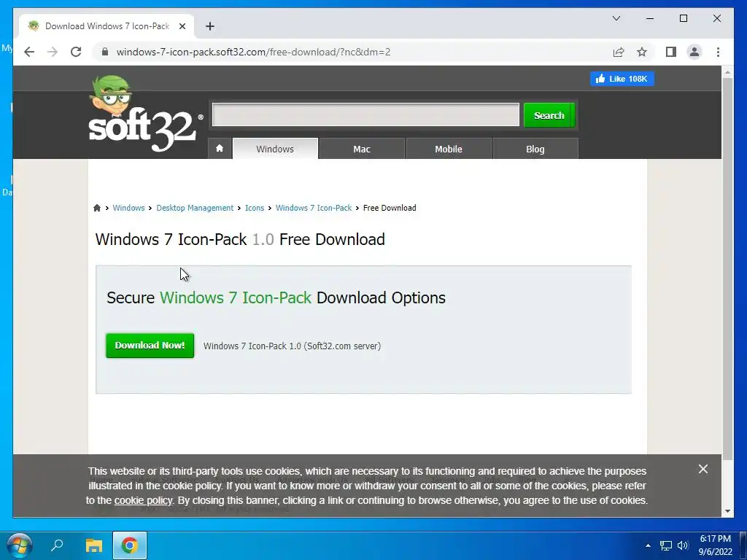Select the Download Windows 7 Icon-Pack tab
Viewport: 747px width, 560px height.
pos(107,26)
